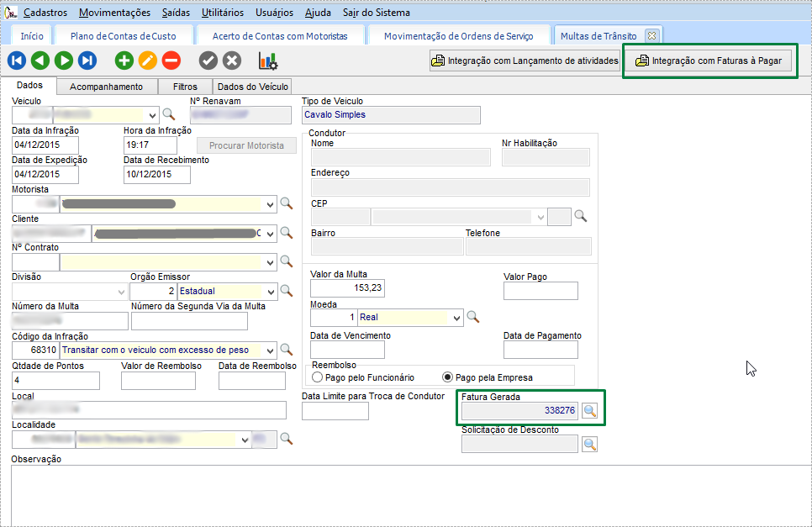812x527 pixels.
Task: Click the red delete record icon
Action: pyautogui.click(x=171, y=61)
